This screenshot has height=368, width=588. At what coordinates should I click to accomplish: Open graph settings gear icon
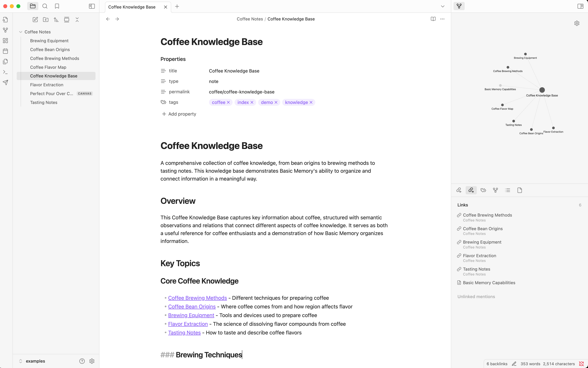577,23
